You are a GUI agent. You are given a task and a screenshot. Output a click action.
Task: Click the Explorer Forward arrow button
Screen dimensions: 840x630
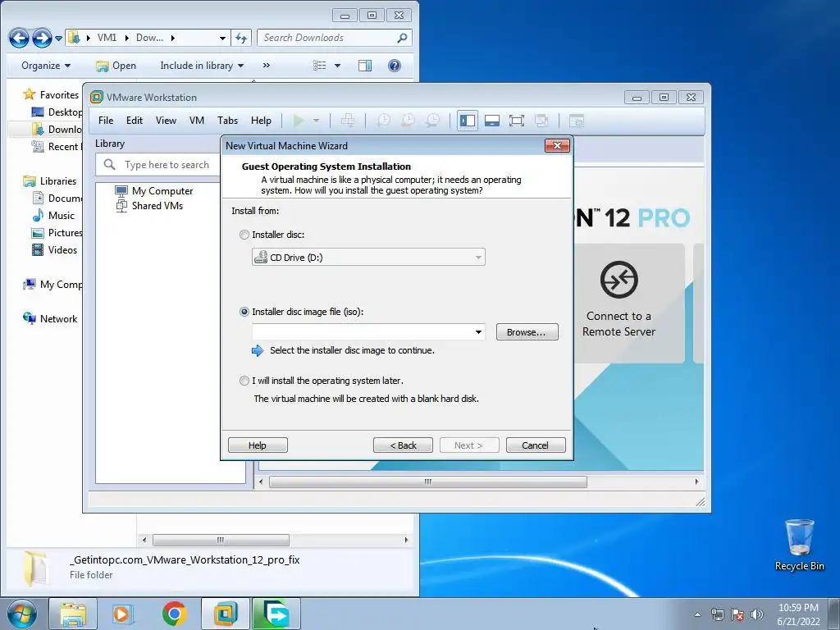point(42,38)
